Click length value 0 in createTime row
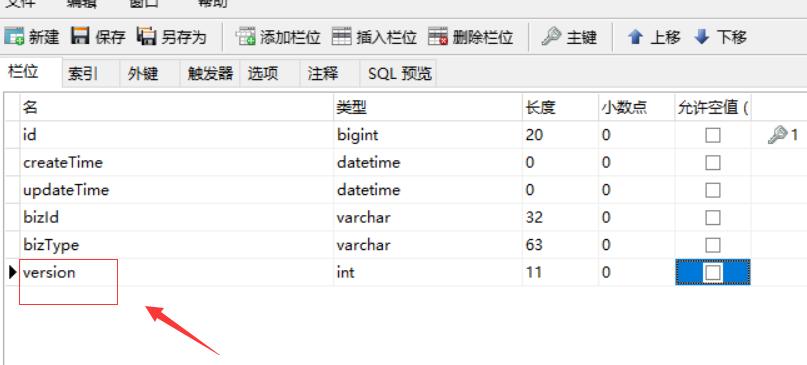This screenshot has width=807, height=365. (x=560, y=162)
